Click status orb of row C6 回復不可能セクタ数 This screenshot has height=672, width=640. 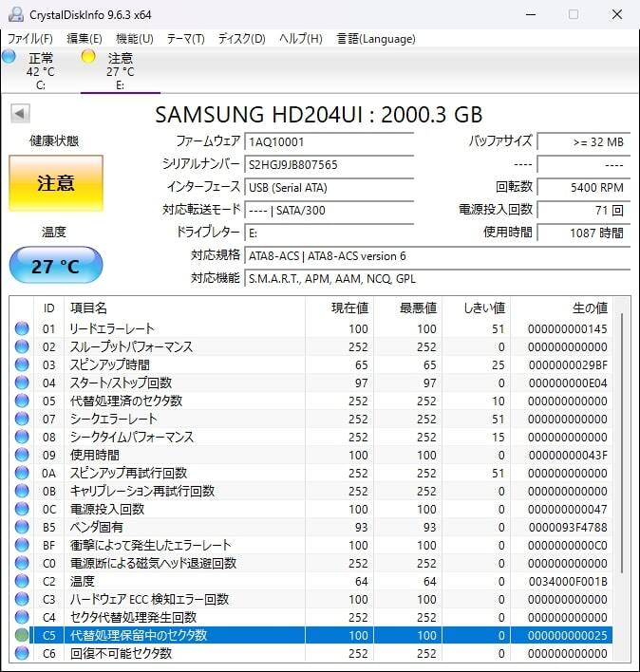[22, 653]
